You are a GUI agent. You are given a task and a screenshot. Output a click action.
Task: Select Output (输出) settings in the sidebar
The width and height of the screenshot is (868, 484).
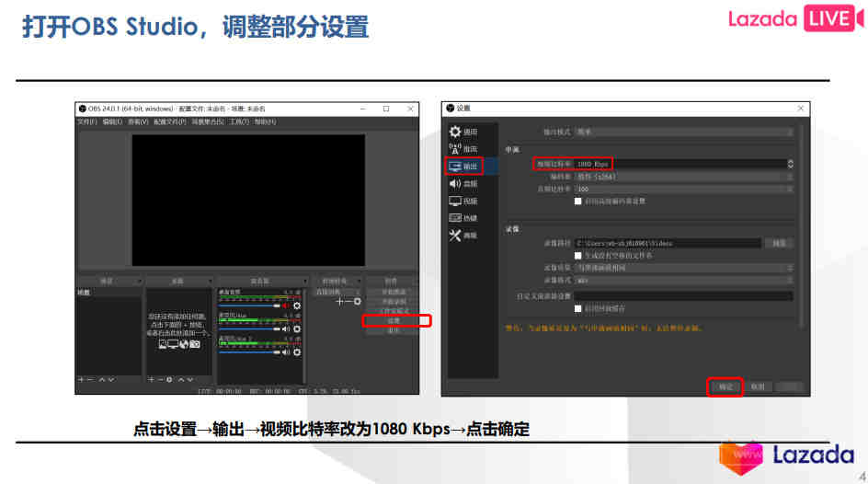click(x=463, y=167)
